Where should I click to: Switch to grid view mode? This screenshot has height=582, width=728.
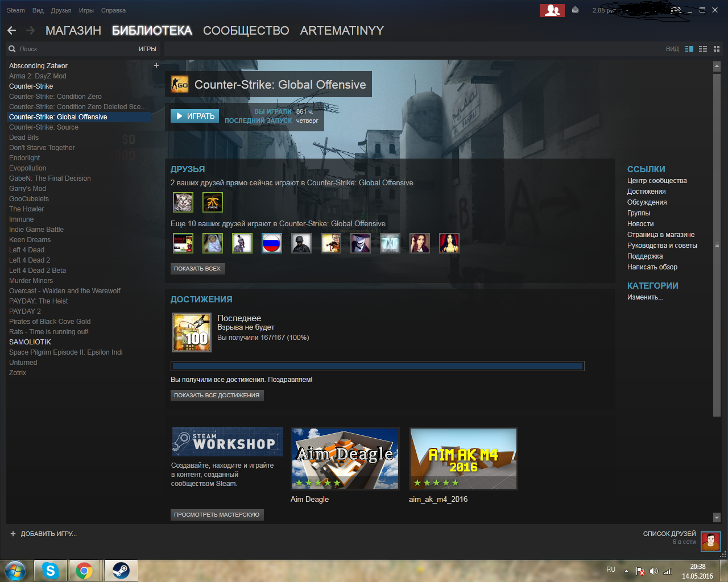[717, 49]
